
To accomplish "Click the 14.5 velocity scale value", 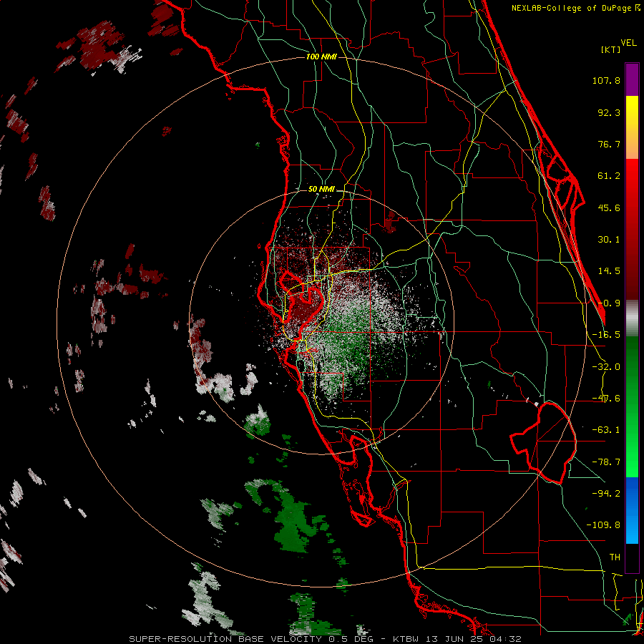I will 609,271.
